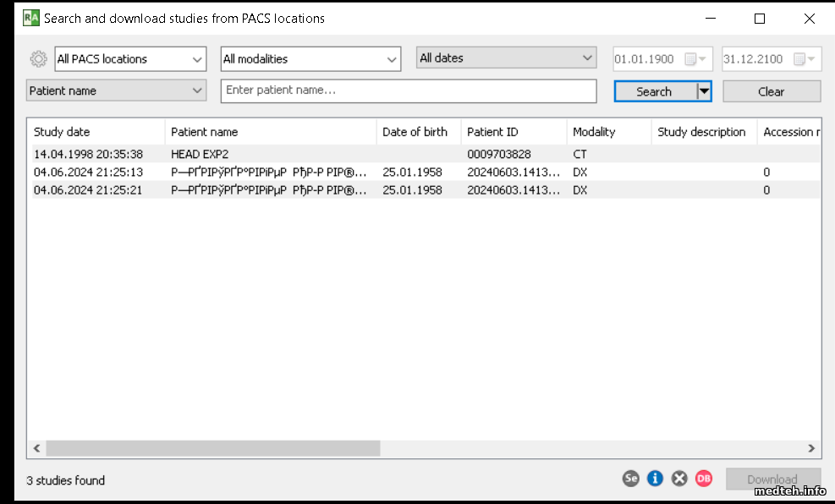Screen dimensions: 835x504
Task: Expand the All modalities dropdown
Action: coord(310,59)
